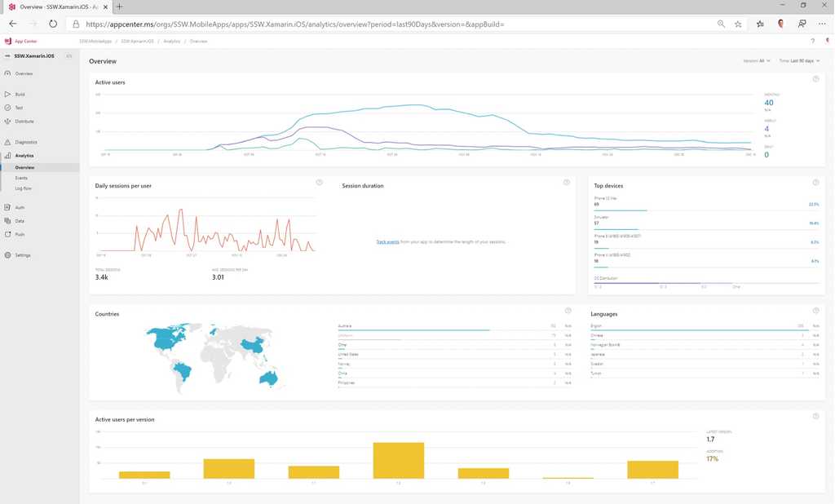Open the Test section in sidebar
This screenshot has height=504, width=835.
(x=19, y=108)
